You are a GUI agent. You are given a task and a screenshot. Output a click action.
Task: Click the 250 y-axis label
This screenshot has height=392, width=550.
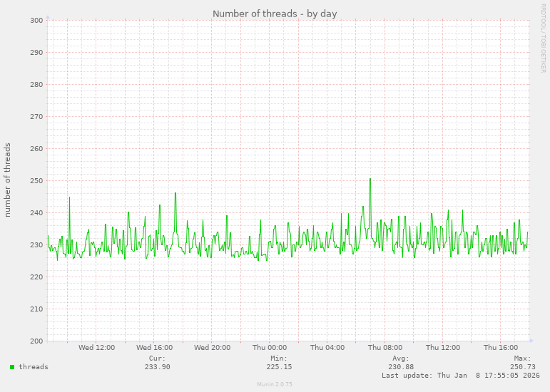click(x=36, y=181)
